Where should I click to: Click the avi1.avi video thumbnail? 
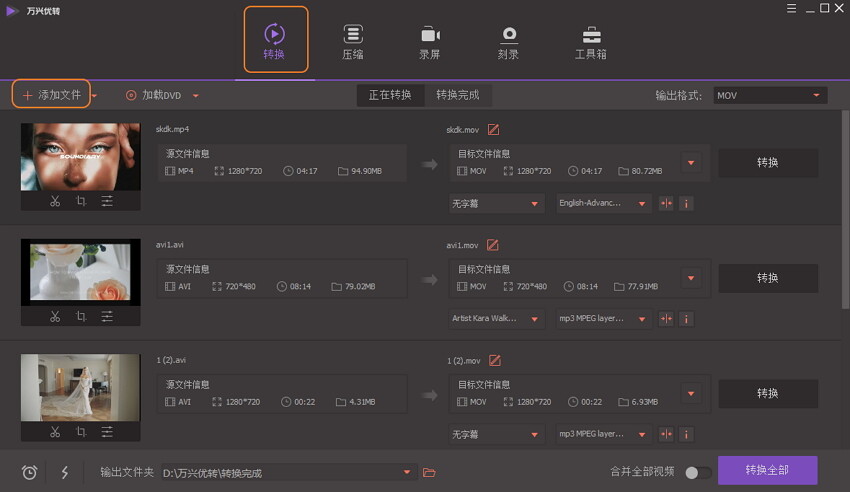(x=81, y=272)
